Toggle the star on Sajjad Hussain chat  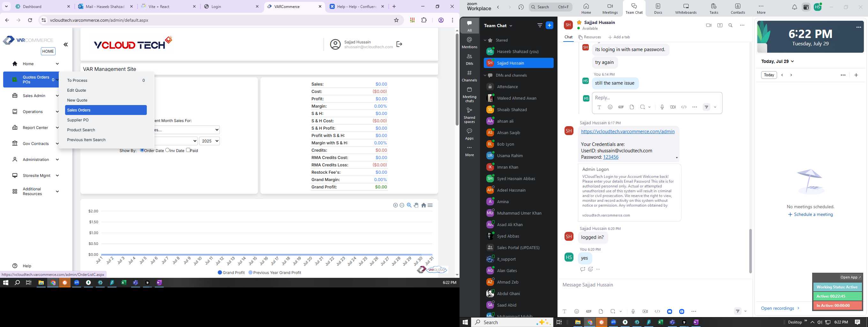pyautogui.click(x=579, y=22)
